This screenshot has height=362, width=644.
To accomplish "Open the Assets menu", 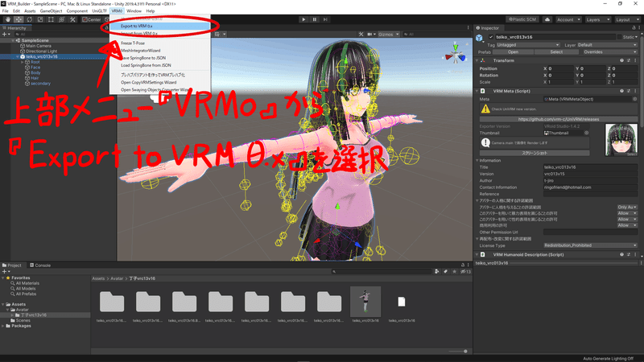I will [x=30, y=11].
